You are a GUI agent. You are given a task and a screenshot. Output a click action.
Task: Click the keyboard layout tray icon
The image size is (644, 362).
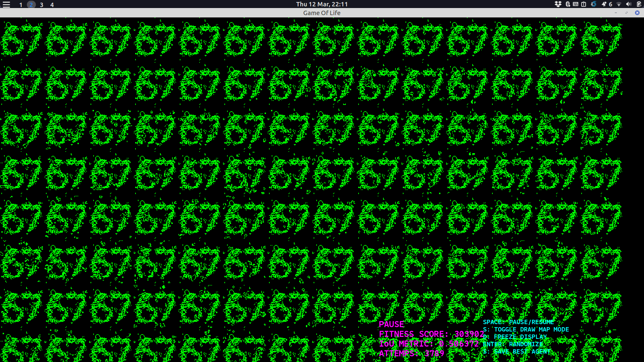[576, 4]
